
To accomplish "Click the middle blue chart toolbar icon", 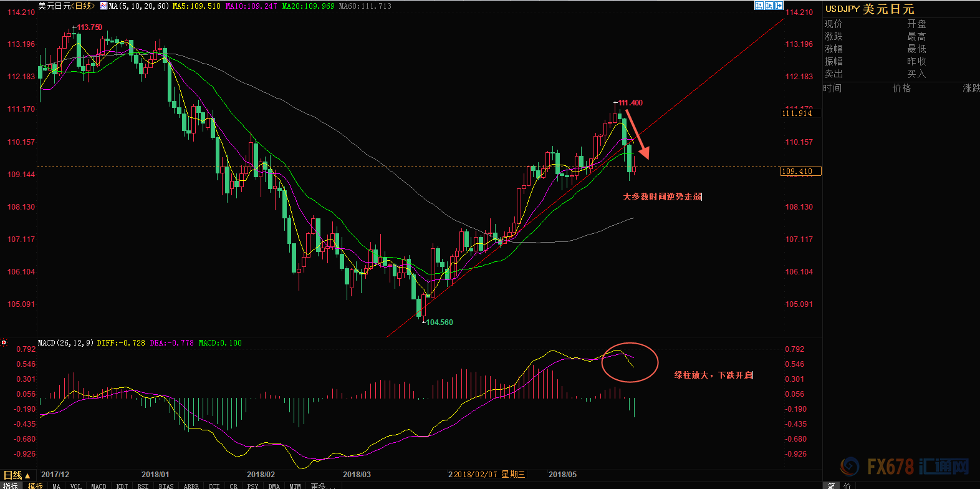I will [769, 6].
